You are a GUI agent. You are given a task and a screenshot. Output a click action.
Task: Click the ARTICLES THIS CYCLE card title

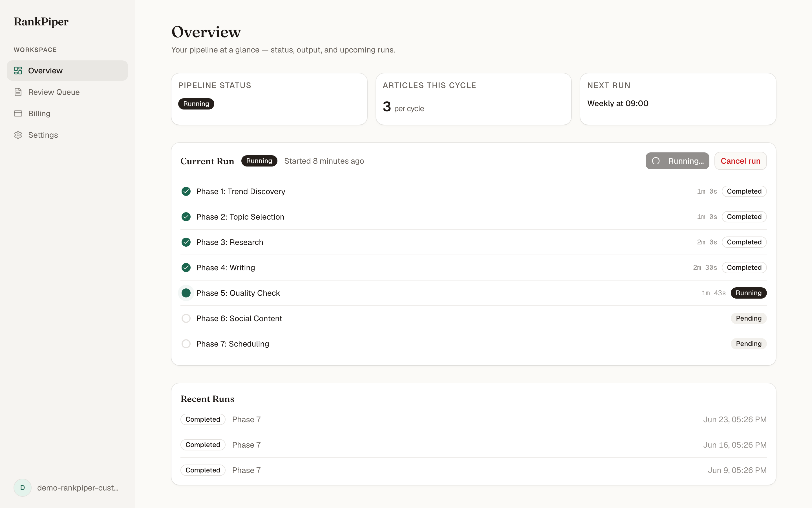[x=429, y=85]
